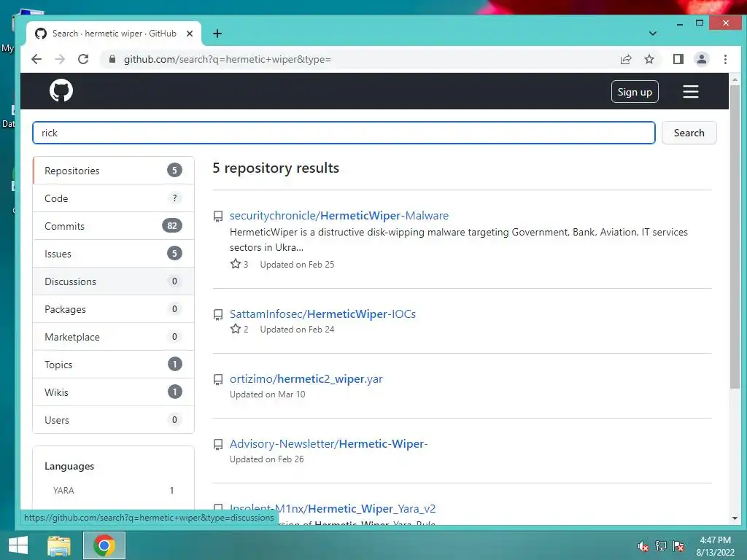Click Action Center flag tray icon
This screenshot has width=747, height=560.
pyautogui.click(x=678, y=545)
